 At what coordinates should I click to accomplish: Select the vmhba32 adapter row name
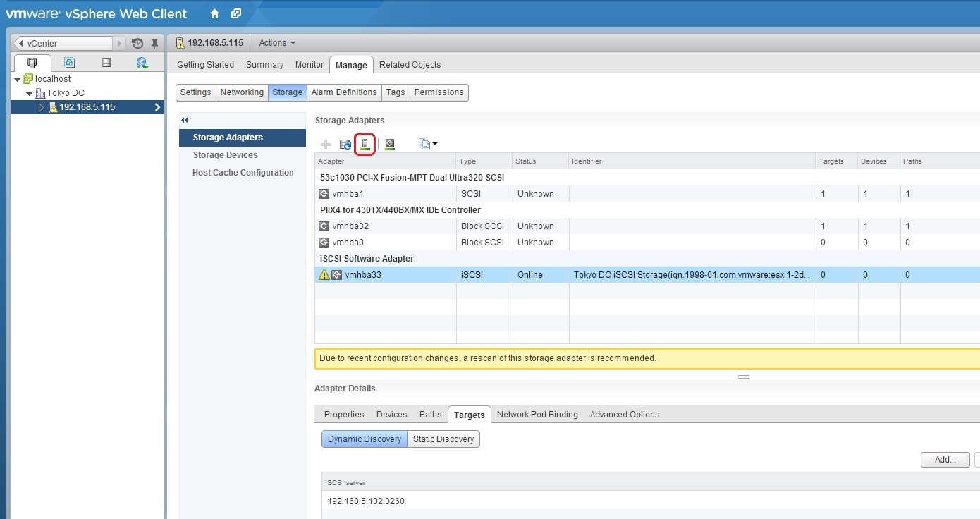tap(350, 226)
